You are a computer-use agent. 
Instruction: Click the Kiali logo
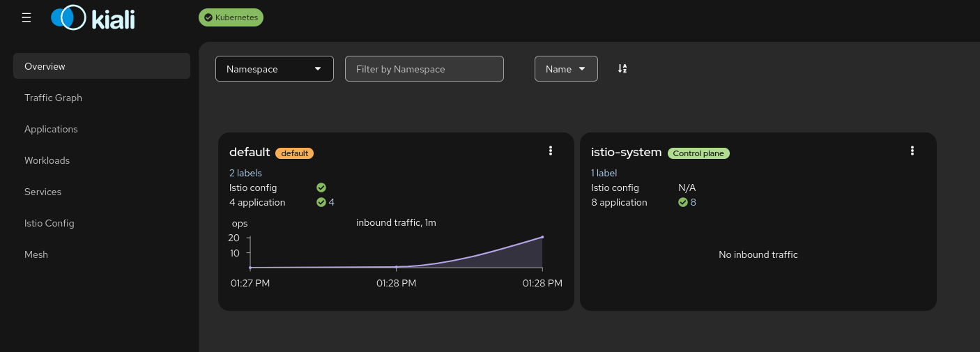point(93,17)
